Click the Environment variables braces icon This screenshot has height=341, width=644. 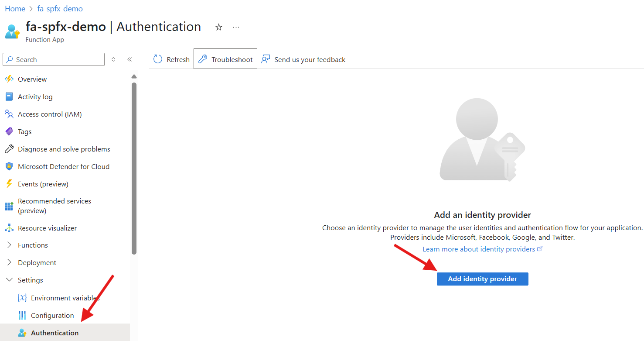click(22, 298)
